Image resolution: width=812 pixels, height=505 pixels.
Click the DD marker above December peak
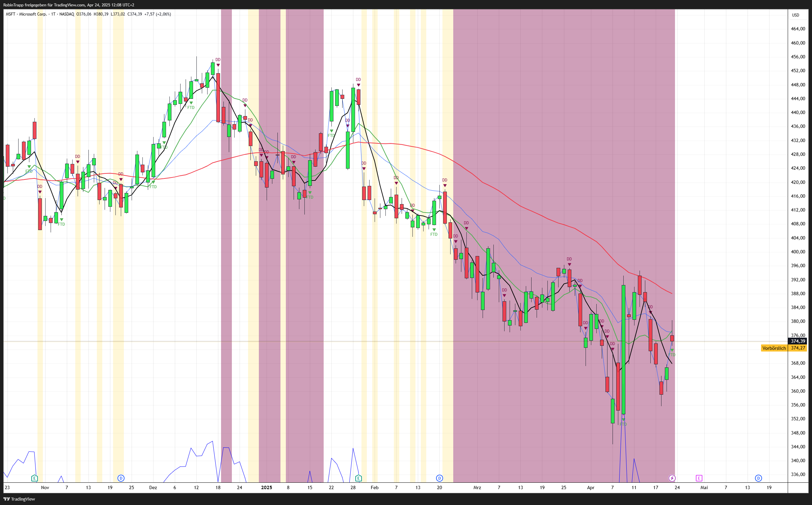point(218,60)
